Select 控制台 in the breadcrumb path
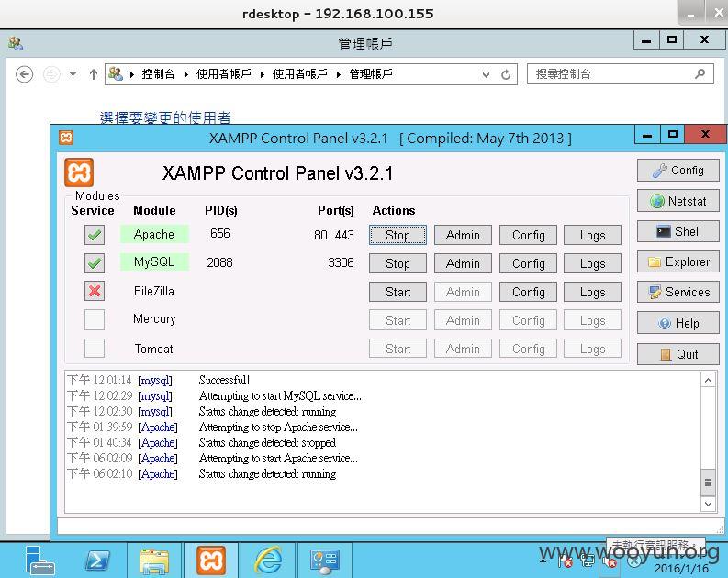This screenshot has height=578, width=728. point(158,74)
